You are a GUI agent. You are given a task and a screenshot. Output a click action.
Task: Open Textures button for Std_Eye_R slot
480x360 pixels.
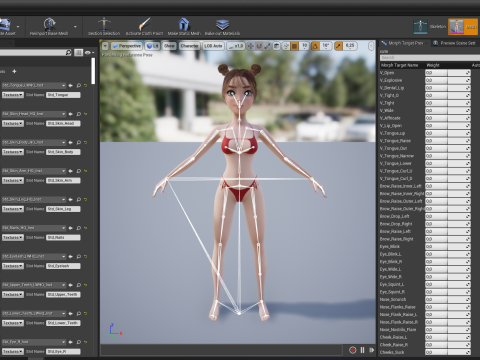click(x=13, y=352)
